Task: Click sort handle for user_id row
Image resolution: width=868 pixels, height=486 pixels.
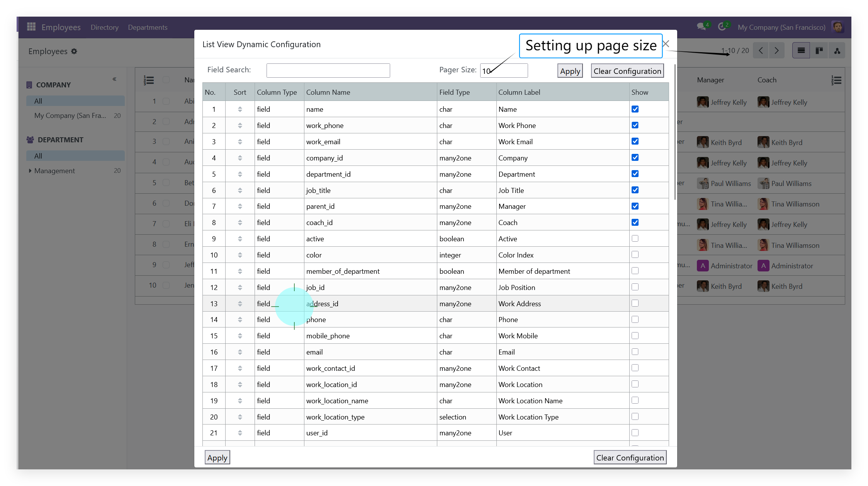Action: pos(240,433)
